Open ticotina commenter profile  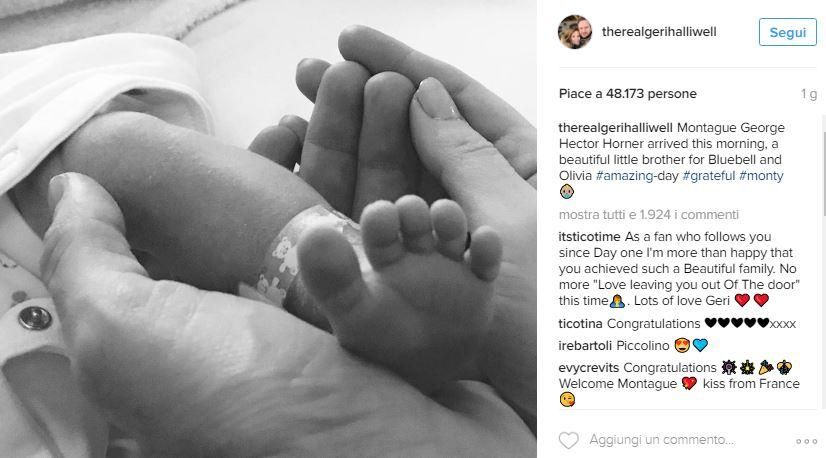click(581, 324)
